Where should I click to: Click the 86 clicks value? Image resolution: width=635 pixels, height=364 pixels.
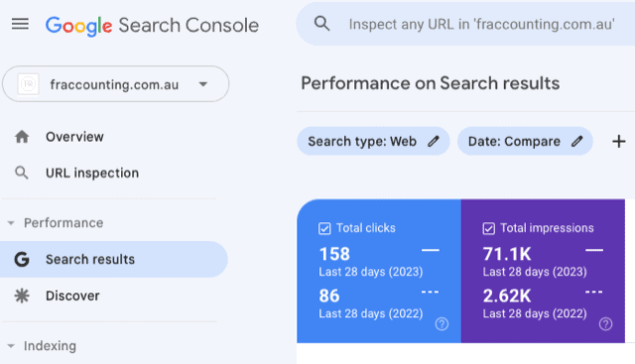click(329, 296)
